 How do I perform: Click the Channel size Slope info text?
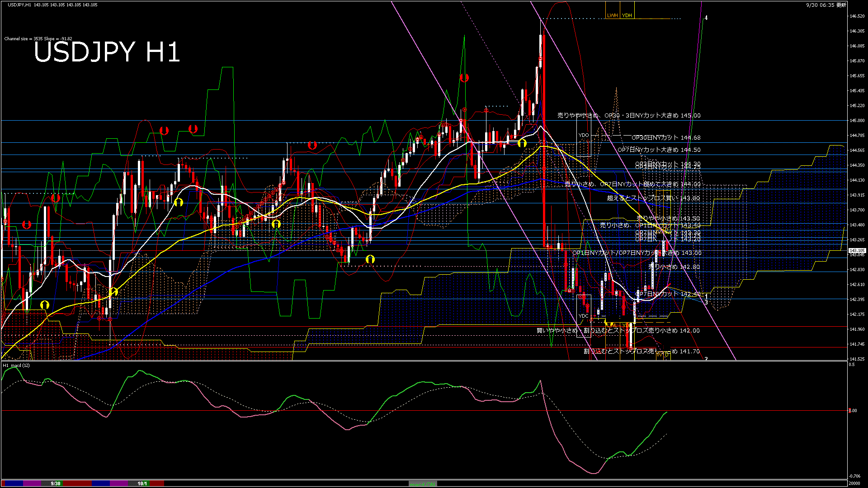coord(38,39)
